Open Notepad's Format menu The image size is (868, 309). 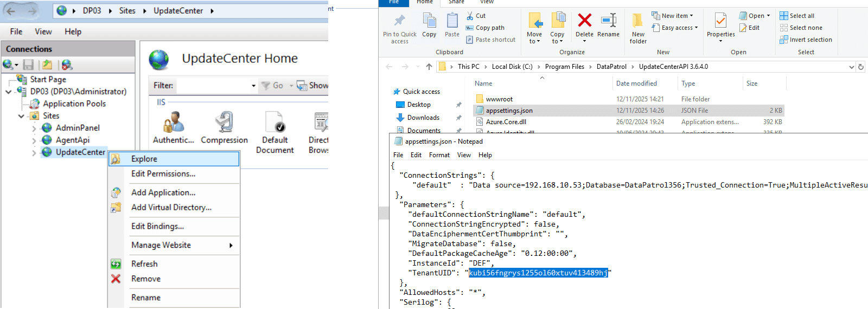[x=439, y=155]
